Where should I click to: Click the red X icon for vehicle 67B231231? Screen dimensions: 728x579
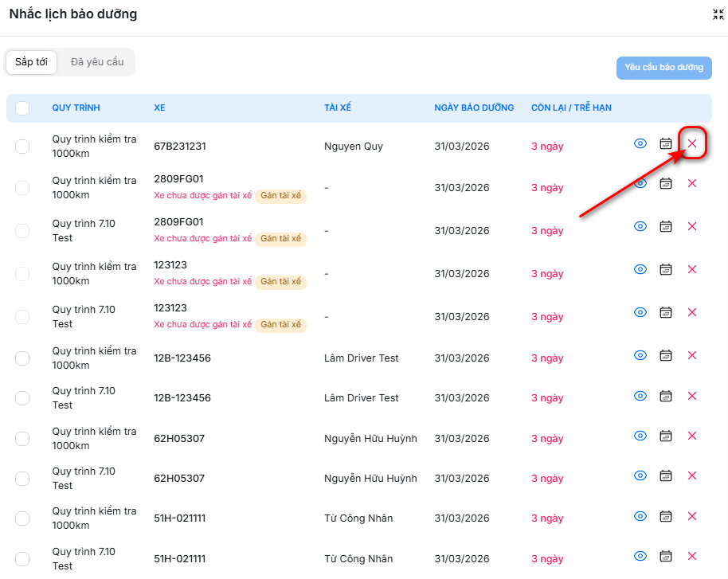tap(691, 144)
